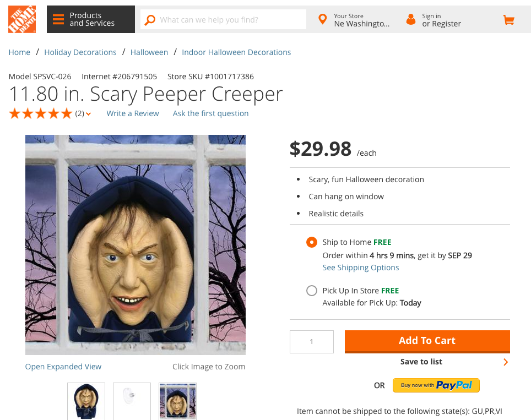Add the Peeper Creeper to cart
This screenshot has height=420, width=531.
point(427,341)
